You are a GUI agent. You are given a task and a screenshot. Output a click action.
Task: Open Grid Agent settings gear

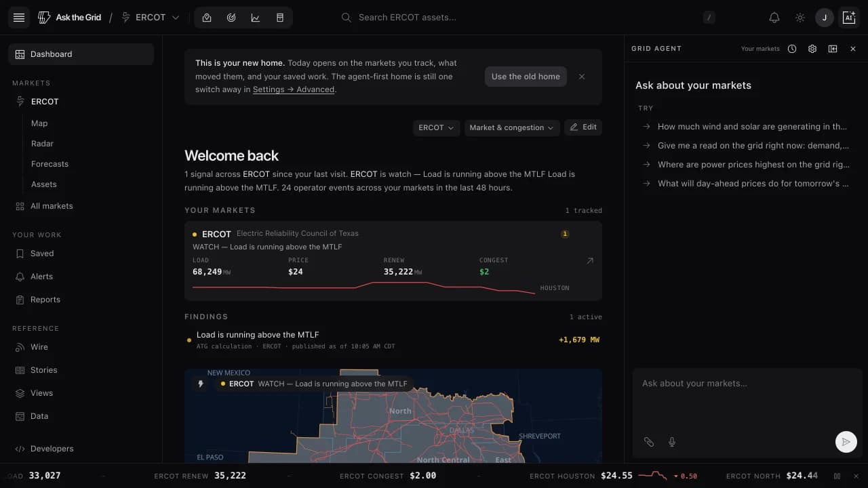[x=812, y=49]
